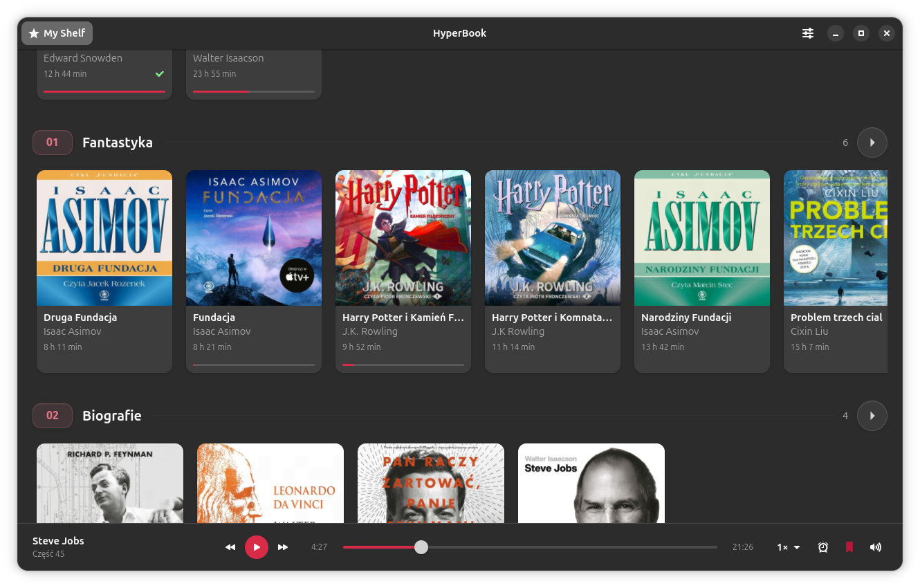Select the Harry Potter i Kamień cover
The width and height of the screenshot is (920, 588).
click(403, 238)
